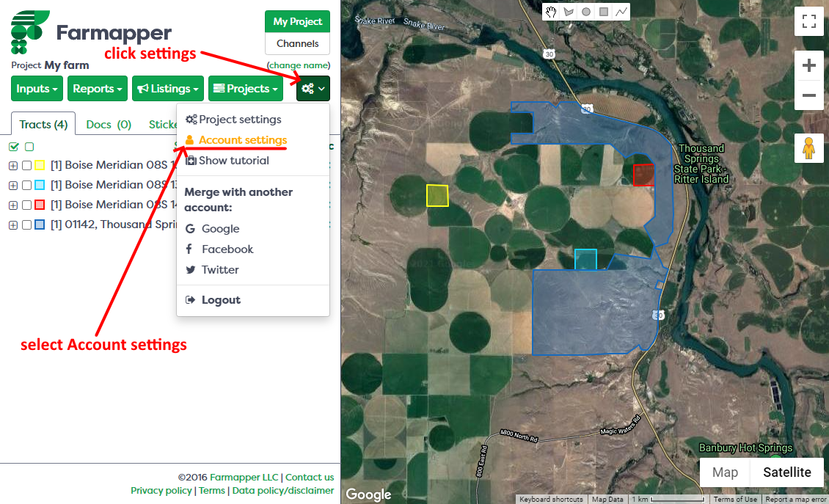Select the circle drawing tool

[586, 12]
